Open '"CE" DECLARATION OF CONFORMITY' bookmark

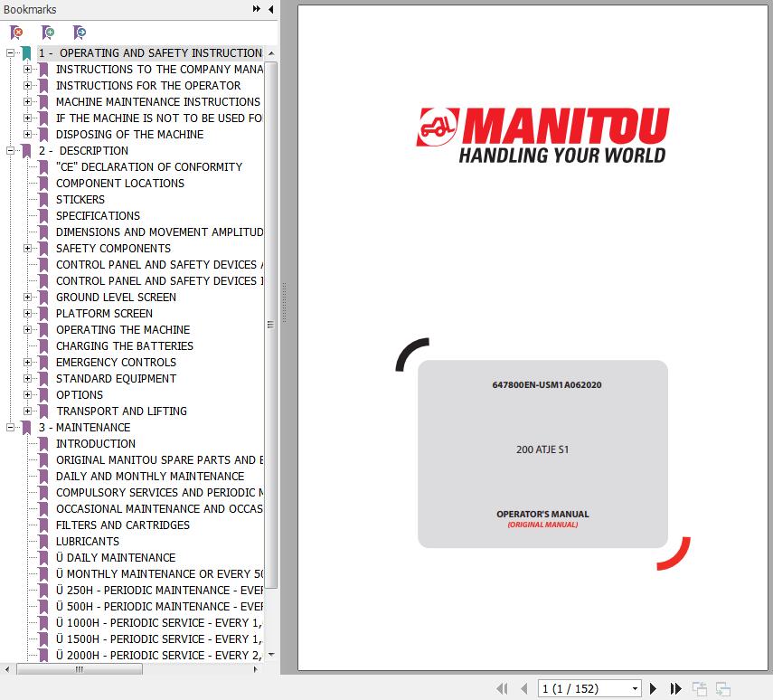coord(149,167)
